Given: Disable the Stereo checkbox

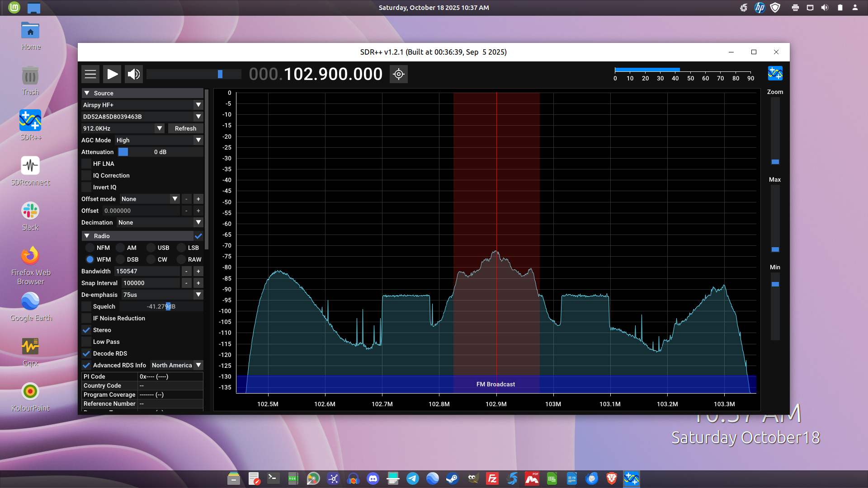Looking at the screenshot, I should [86, 330].
